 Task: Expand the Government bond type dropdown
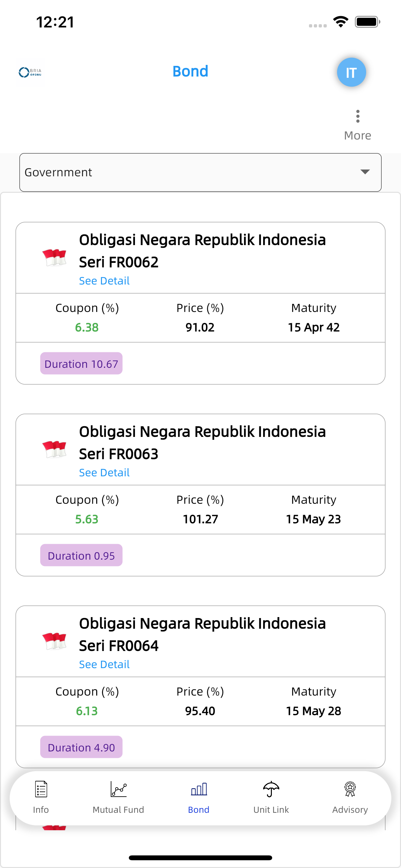(200, 172)
